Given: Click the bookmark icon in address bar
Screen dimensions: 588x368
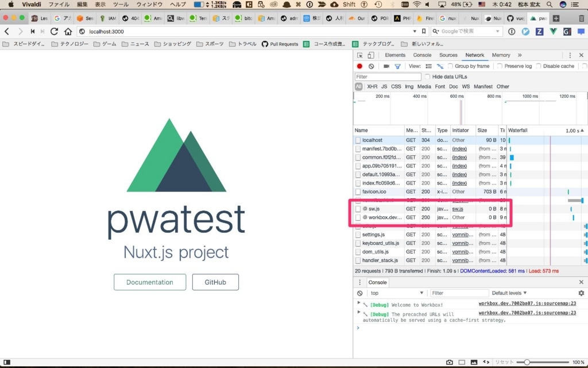Looking at the screenshot, I should (x=424, y=32).
